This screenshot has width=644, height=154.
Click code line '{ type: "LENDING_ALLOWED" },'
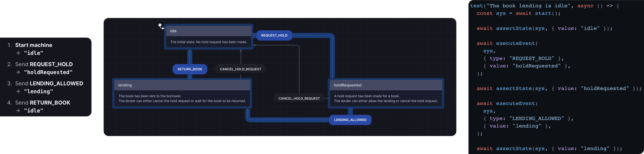528,119
